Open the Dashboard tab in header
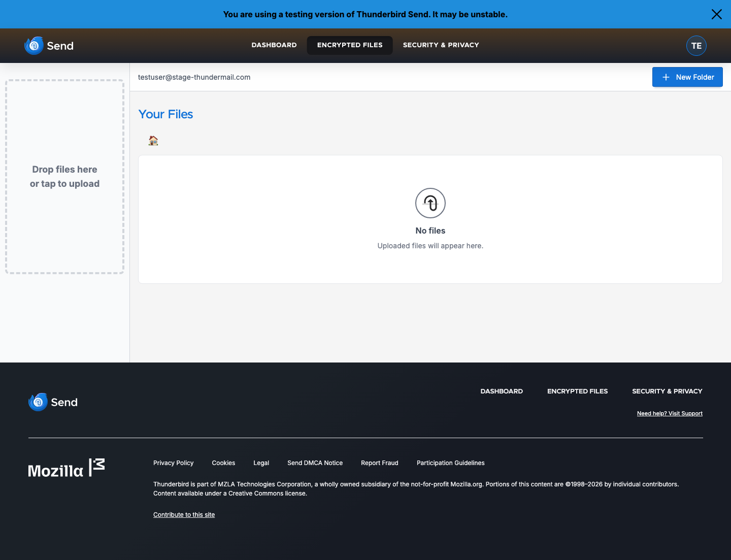The image size is (731, 560). (274, 45)
